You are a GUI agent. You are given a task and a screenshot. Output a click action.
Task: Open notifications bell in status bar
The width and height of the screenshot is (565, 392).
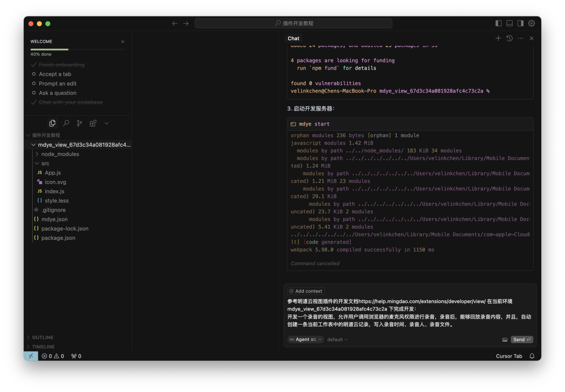coord(532,356)
